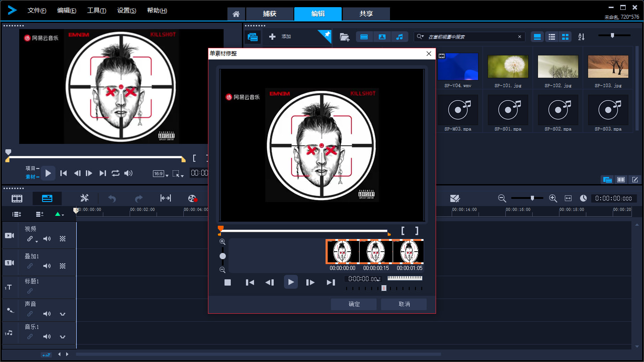The height and width of the screenshot is (362, 644).
Task: Select the SP-I03.jpg desert tree thumbnail
Action: point(608,67)
